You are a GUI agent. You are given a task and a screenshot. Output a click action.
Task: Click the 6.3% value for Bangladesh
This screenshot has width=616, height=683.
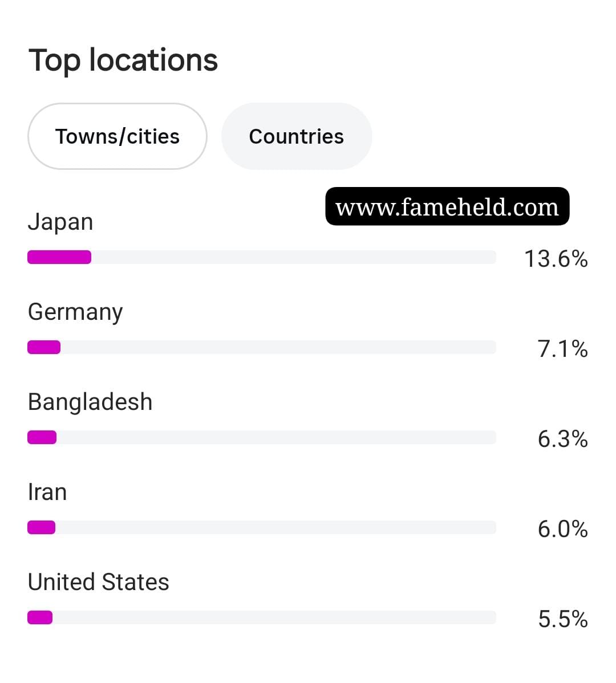pos(562,439)
